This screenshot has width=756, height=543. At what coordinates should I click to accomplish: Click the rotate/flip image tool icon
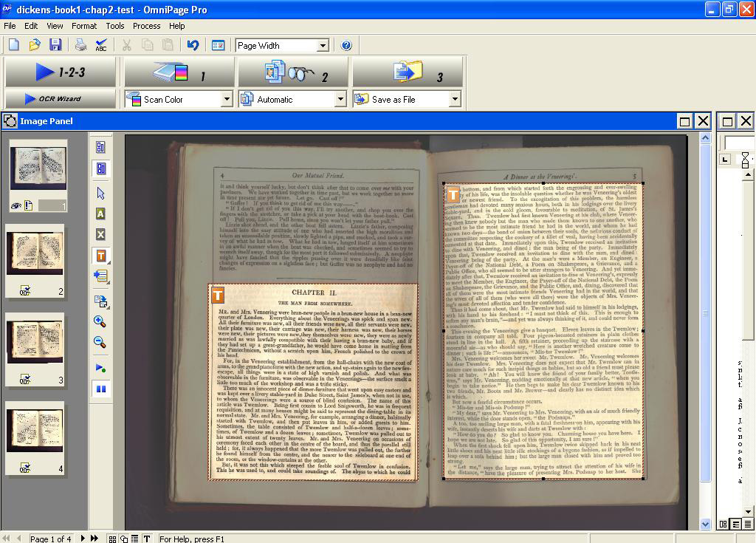[100, 301]
